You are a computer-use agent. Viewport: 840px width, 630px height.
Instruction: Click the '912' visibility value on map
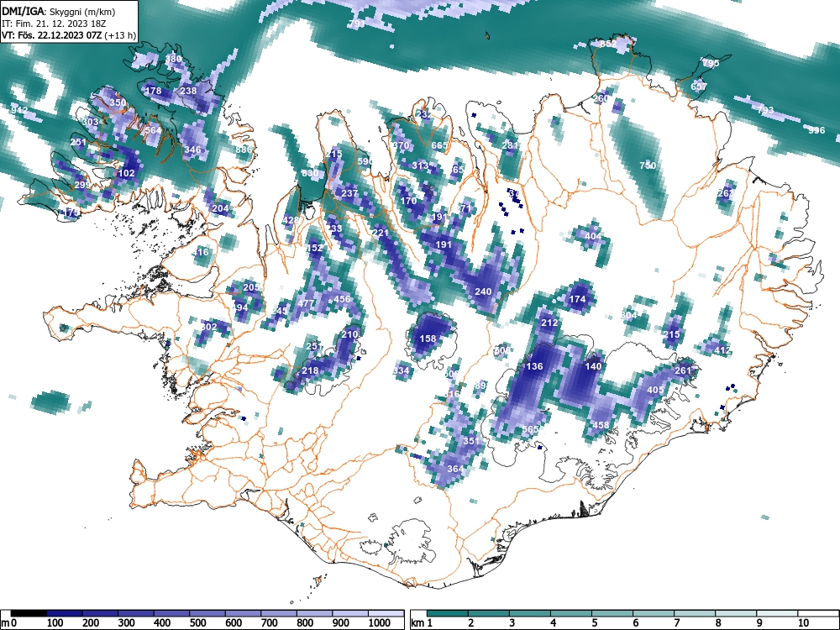tap(19, 110)
